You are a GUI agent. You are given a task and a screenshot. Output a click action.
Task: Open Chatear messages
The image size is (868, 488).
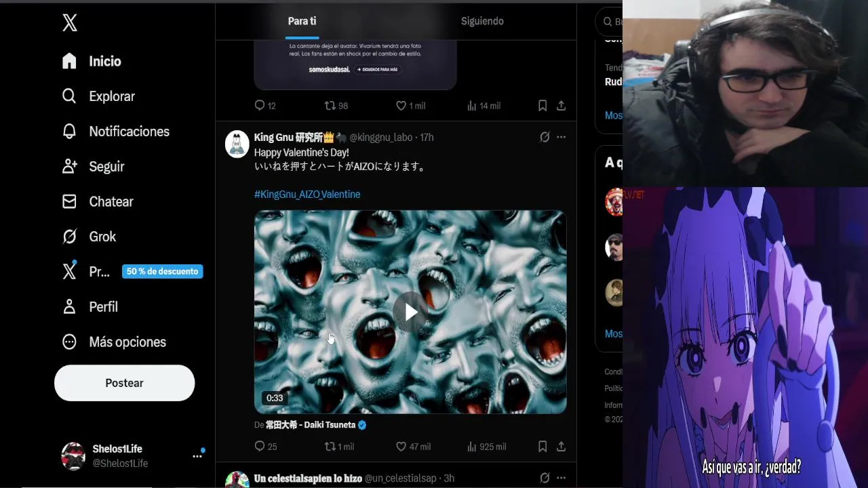(x=98, y=201)
